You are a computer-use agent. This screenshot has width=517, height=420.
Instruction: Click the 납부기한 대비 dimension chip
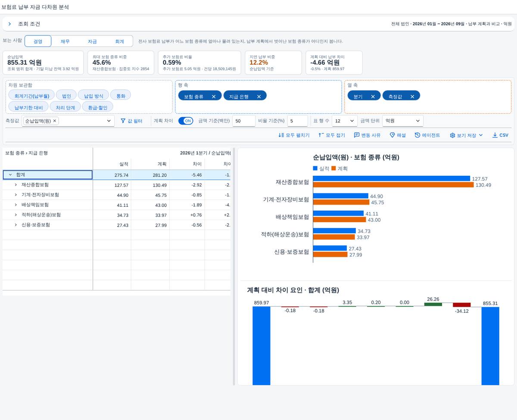pos(28,107)
